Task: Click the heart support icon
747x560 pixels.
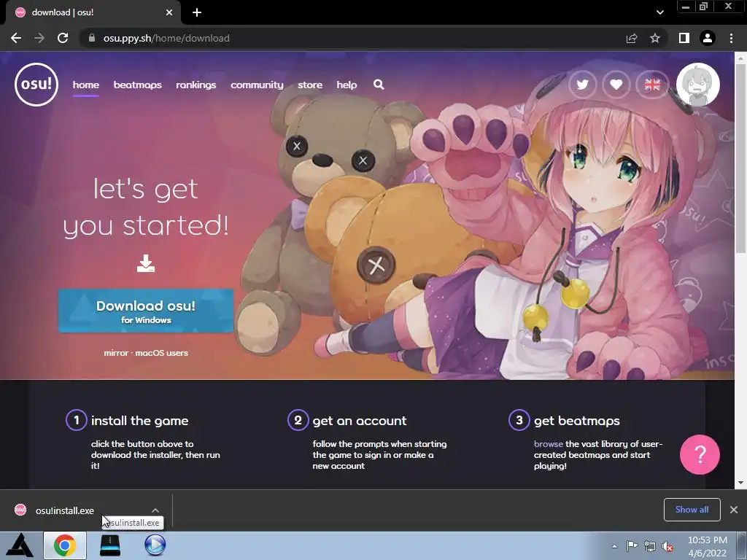Action: 616,85
